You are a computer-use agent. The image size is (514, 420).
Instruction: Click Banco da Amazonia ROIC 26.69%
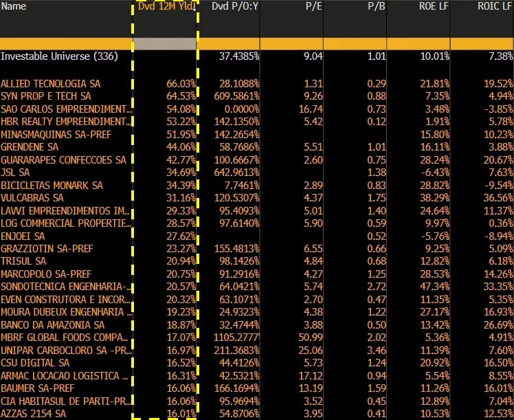point(498,325)
